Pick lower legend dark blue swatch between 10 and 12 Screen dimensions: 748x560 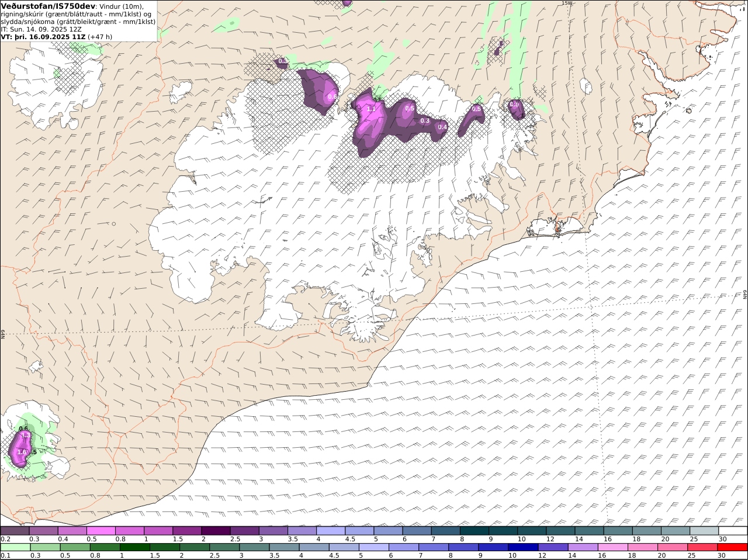pyautogui.click(x=524, y=548)
